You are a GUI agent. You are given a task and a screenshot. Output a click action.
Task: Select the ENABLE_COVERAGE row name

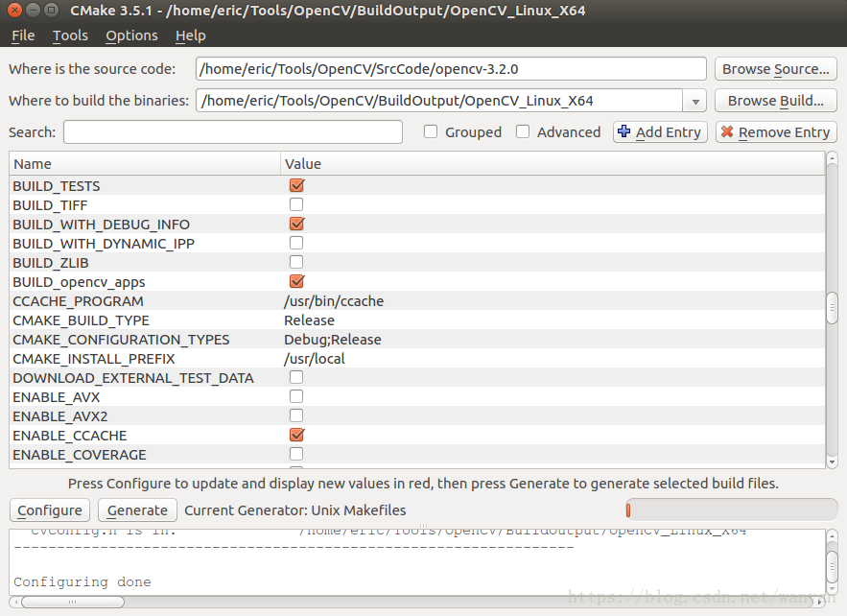click(x=80, y=455)
